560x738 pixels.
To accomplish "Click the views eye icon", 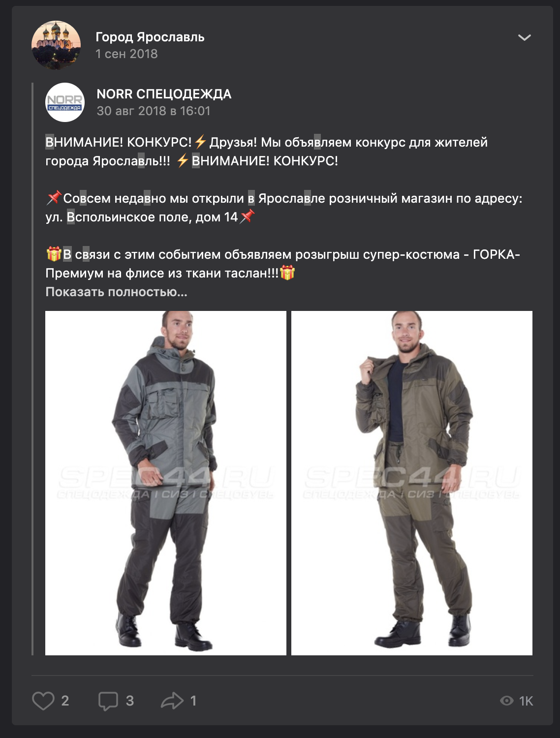I will [x=507, y=701].
